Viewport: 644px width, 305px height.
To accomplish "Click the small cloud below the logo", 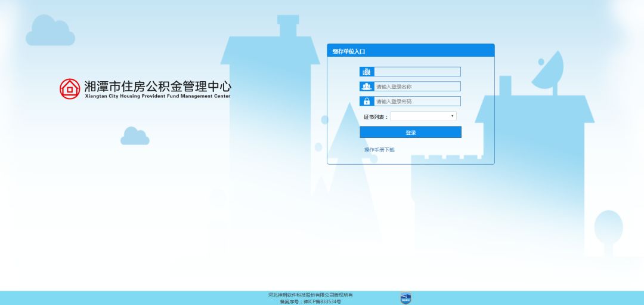I will pos(135,137).
